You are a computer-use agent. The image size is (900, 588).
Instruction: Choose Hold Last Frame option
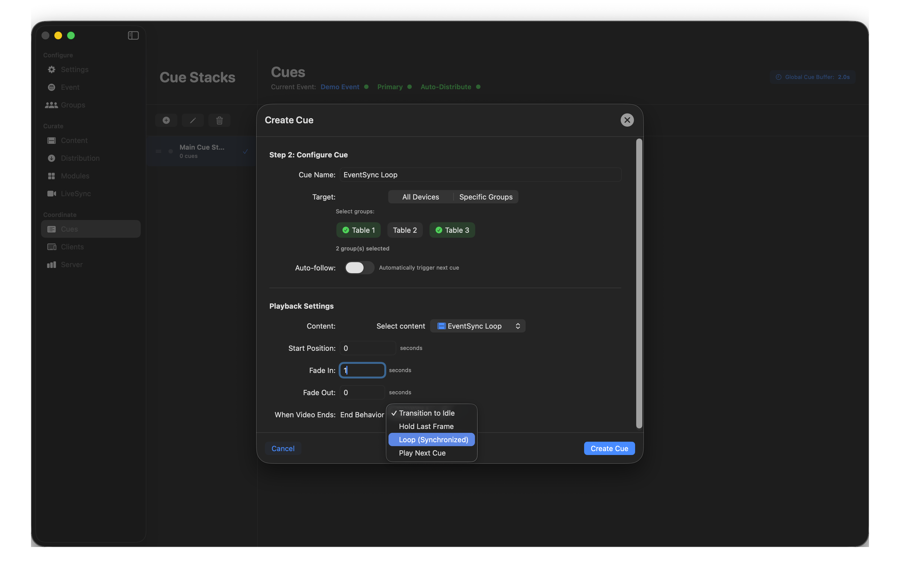(431, 426)
